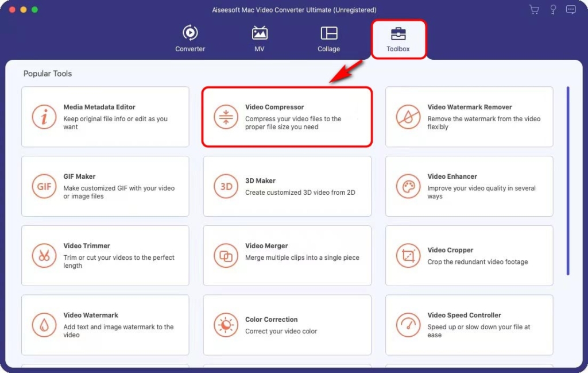The image size is (588, 373).
Task: Click the lightbulb tips icon
Action: click(552, 9)
